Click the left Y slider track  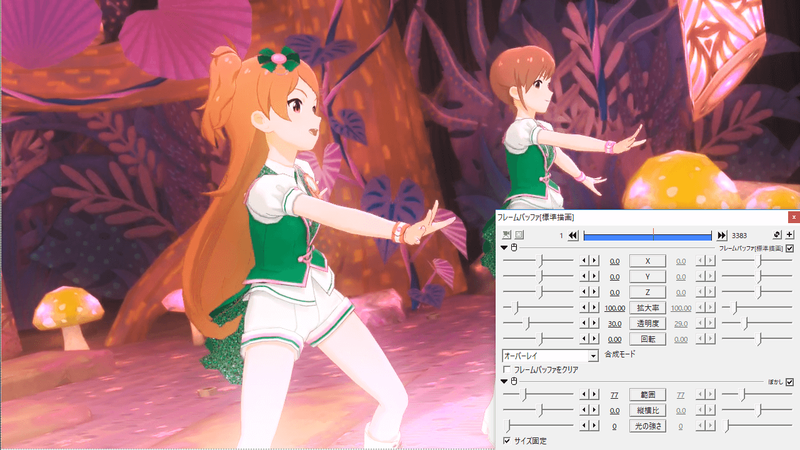tap(538, 277)
